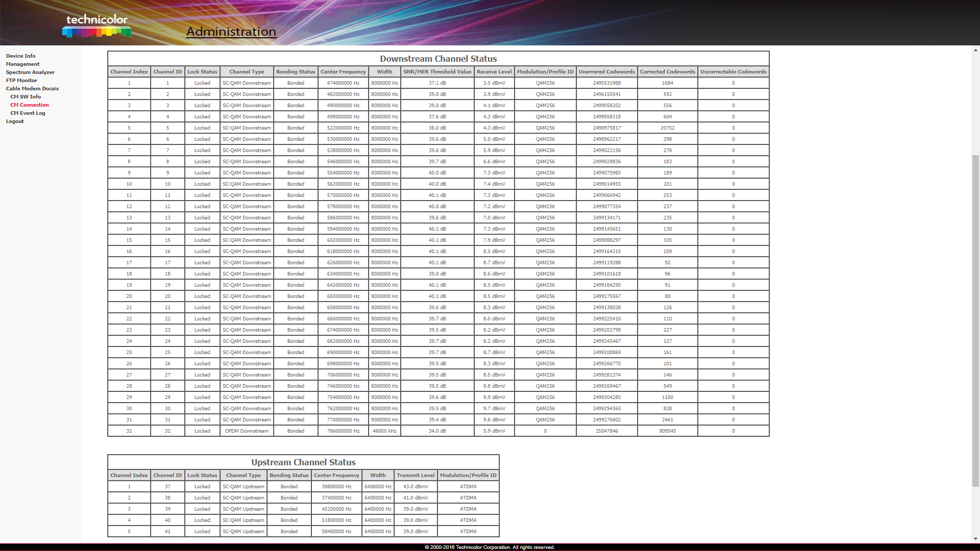The image size is (980, 551).
Task: Expand Cable Modem Docsis menu
Action: pos(32,89)
